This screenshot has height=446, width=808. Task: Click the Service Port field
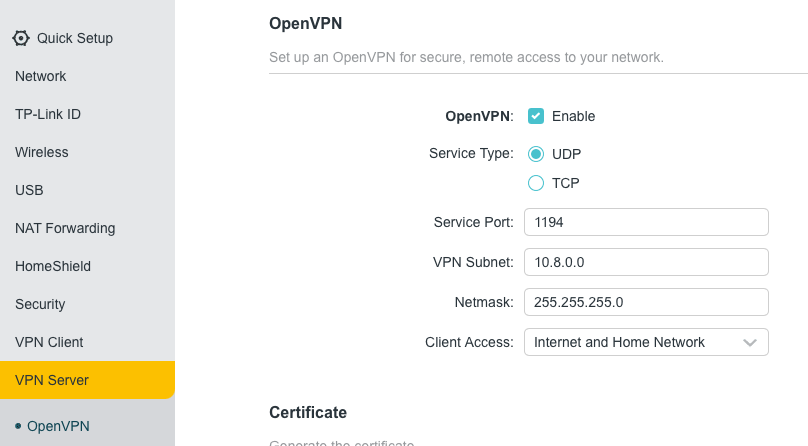point(646,222)
